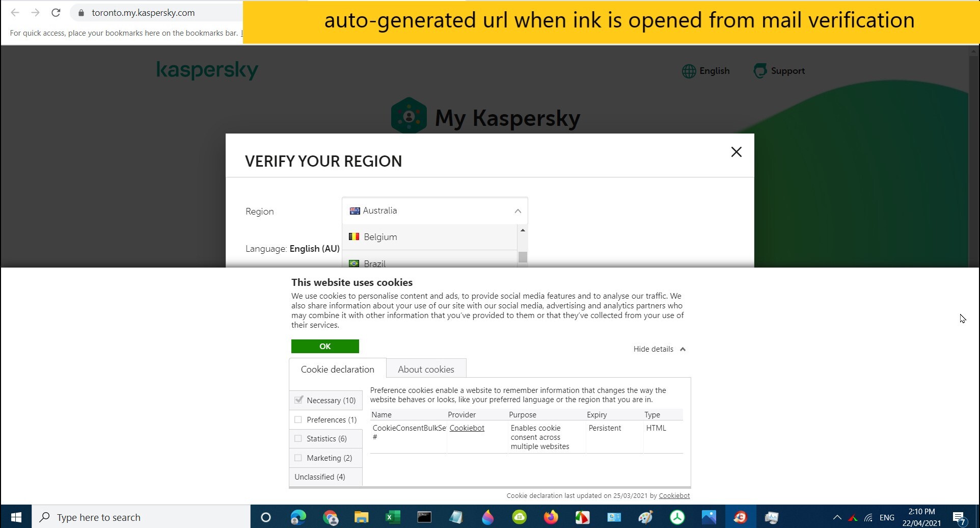Screen dimensions: 980x528
Task: Click the chevron on the Region dropdown
Action: coord(518,211)
